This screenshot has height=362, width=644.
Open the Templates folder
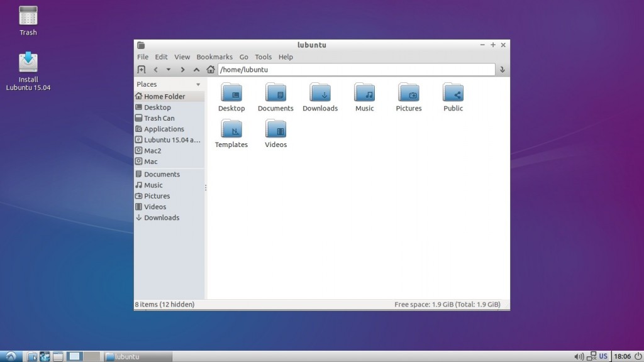(x=231, y=131)
